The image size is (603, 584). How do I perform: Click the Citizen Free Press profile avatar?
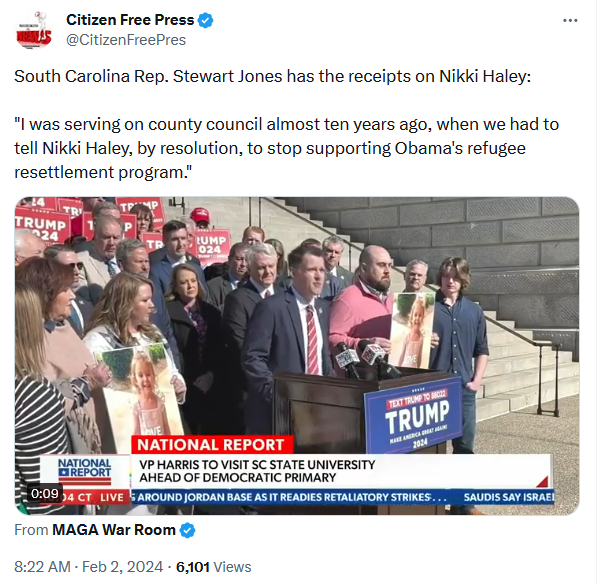(x=34, y=30)
